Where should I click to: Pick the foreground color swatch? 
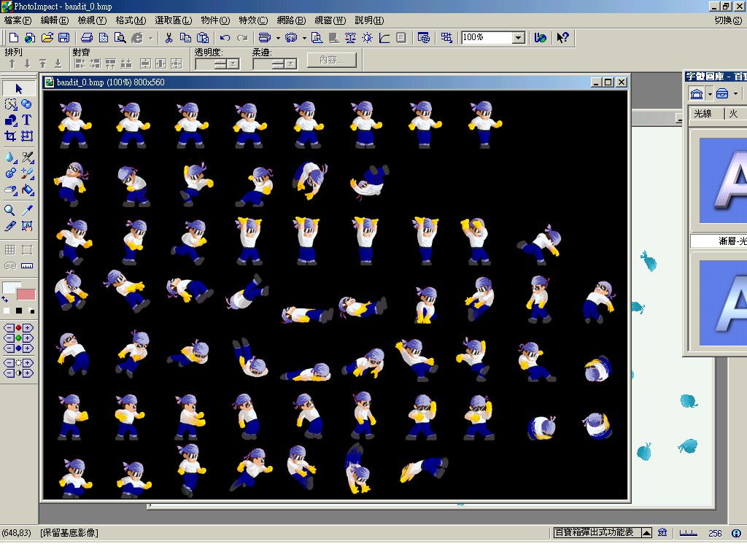coord(12,287)
